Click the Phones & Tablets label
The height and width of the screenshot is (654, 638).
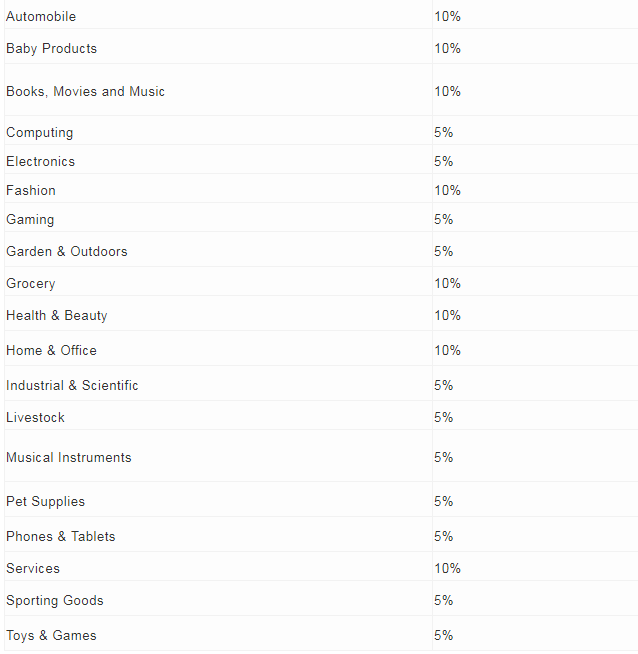60,536
